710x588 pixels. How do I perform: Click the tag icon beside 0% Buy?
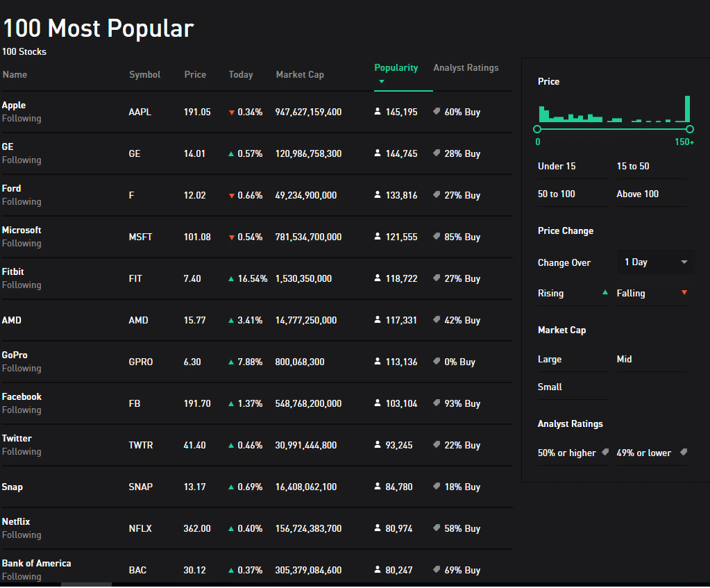pyautogui.click(x=437, y=361)
